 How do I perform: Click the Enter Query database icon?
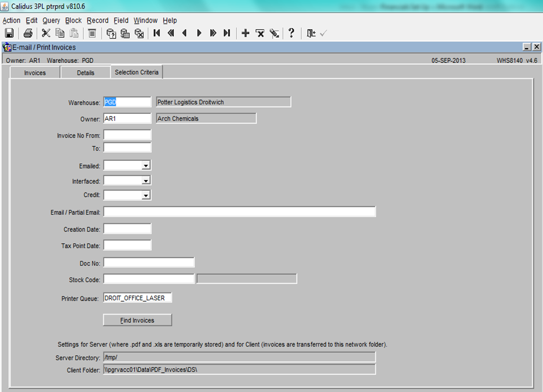(111, 33)
